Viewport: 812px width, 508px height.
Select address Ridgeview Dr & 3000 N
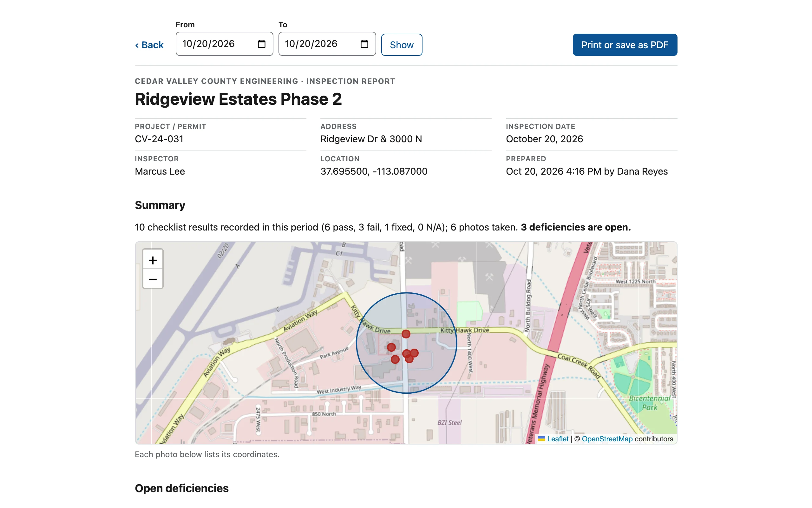point(371,139)
